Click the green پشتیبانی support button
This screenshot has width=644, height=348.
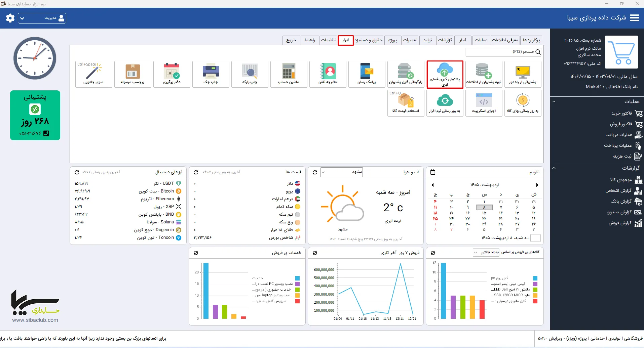(35, 115)
